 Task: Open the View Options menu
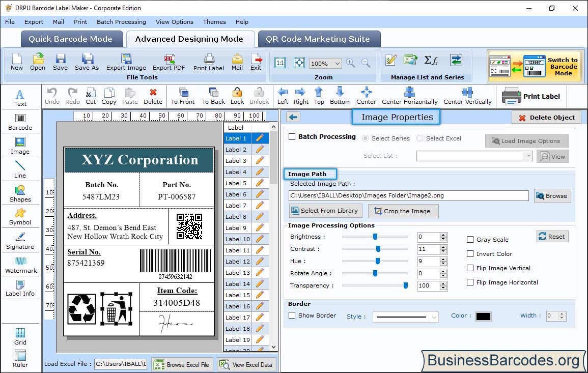point(175,22)
